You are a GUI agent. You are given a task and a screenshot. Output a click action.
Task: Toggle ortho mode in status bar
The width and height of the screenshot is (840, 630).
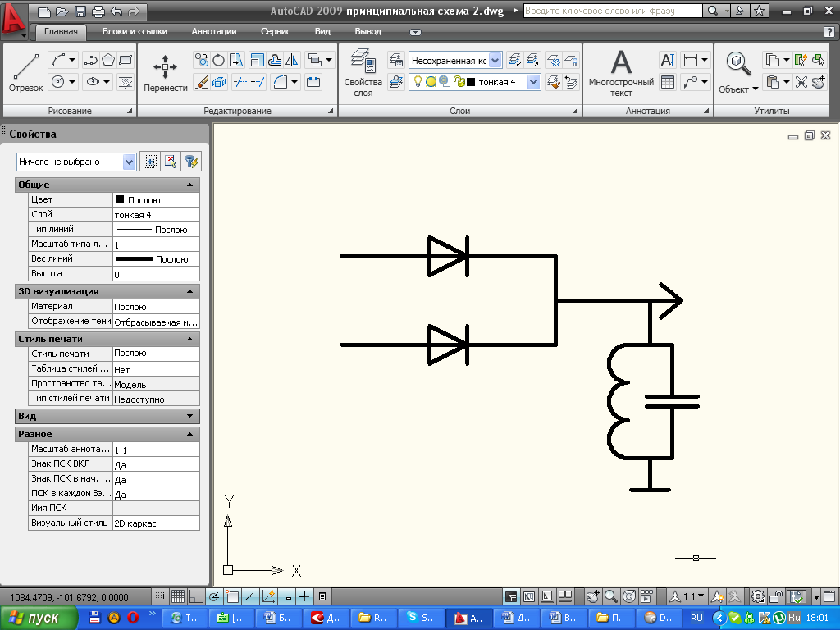[196, 596]
